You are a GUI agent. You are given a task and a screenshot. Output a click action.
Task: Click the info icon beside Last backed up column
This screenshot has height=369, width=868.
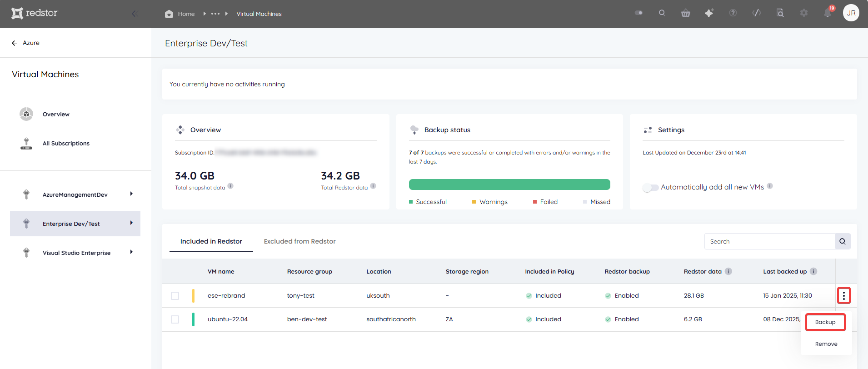click(813, 271)
